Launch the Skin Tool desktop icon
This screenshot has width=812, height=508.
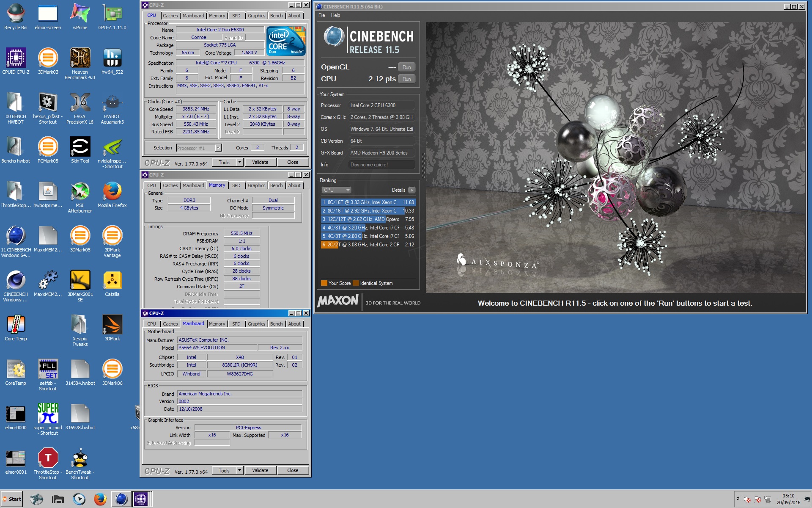click(x=80, y=150)
